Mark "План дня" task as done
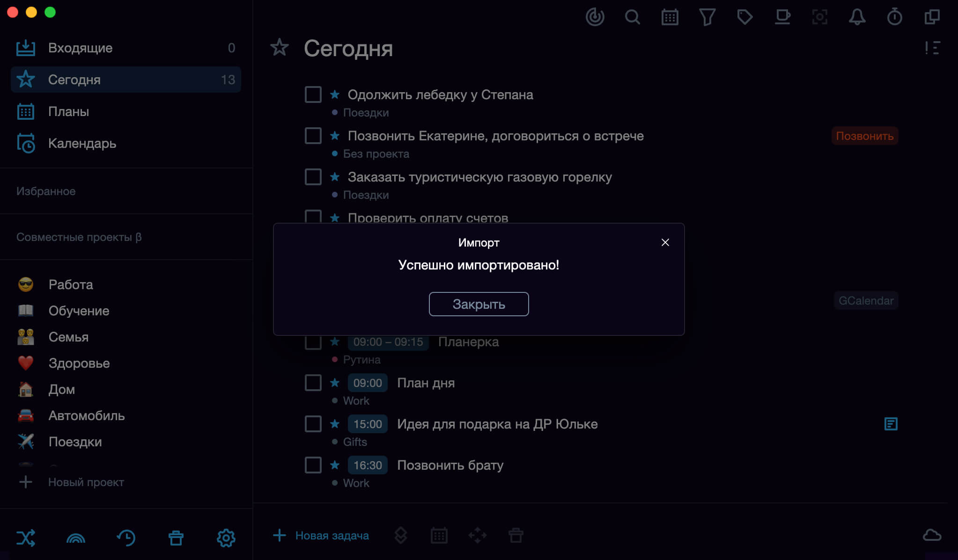The width and height of the screenshot is (958, 560). point(313,383)
